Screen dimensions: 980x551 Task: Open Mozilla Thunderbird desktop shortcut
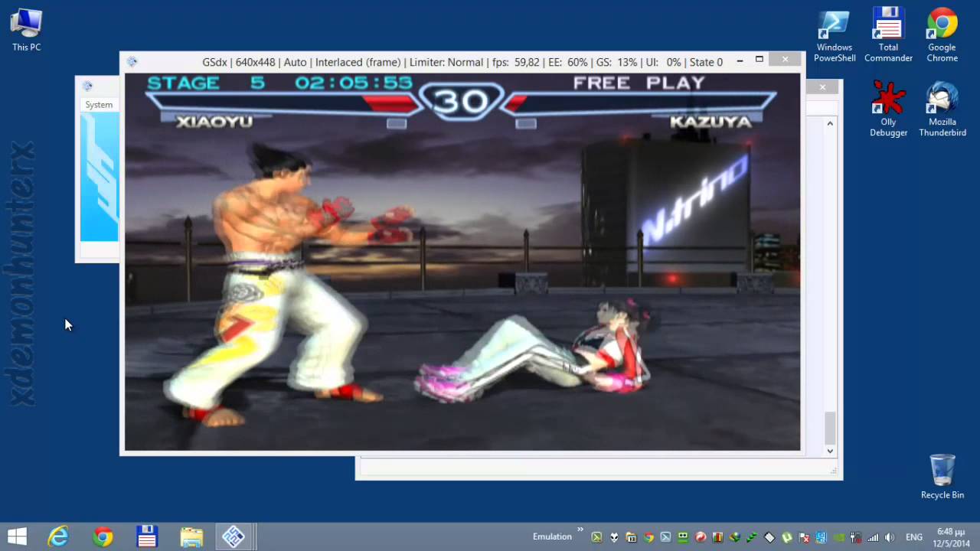coord(942,109)
